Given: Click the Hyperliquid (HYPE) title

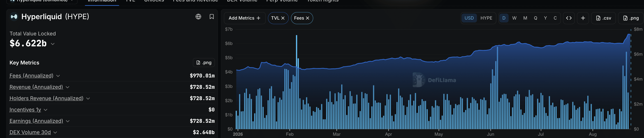Looking at the screenshot, I should [55, 16].
